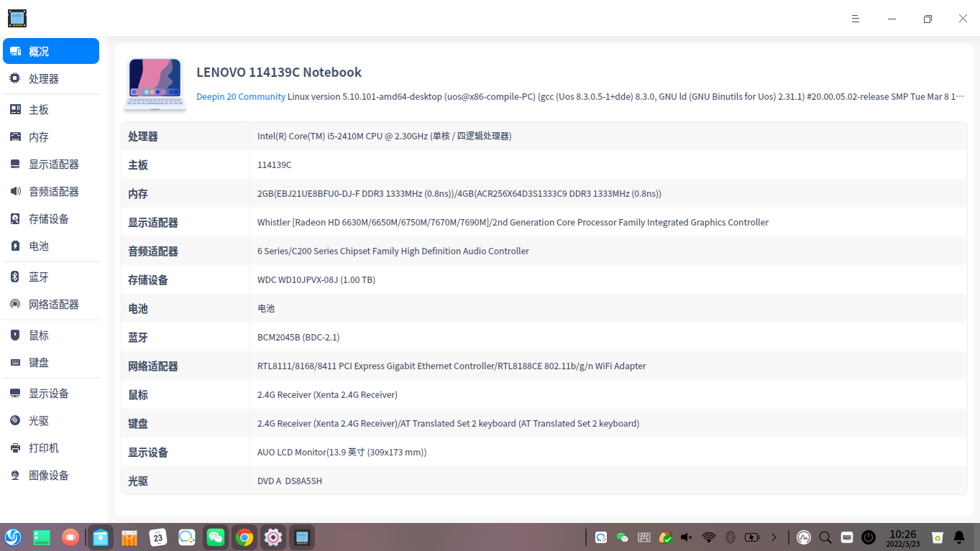980x551 pixels.
Task: Open the orange App Store bag icon
Action: (x=129, y=537)
